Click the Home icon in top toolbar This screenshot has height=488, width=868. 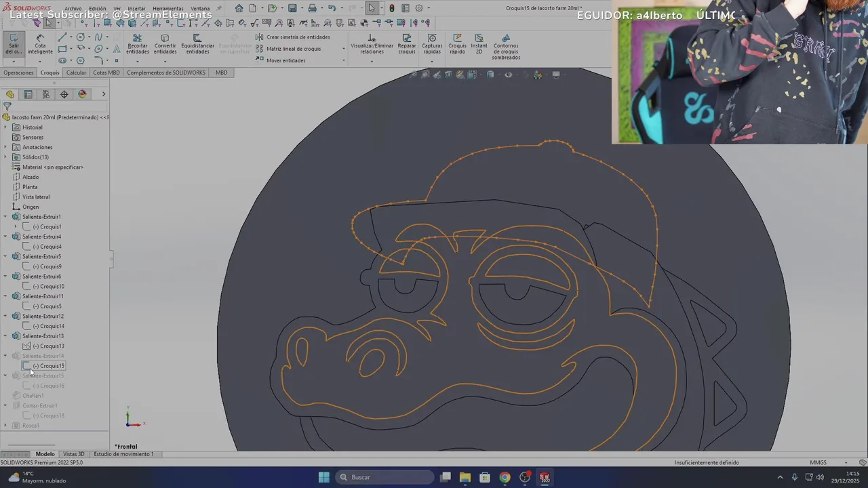coord(239,8)
